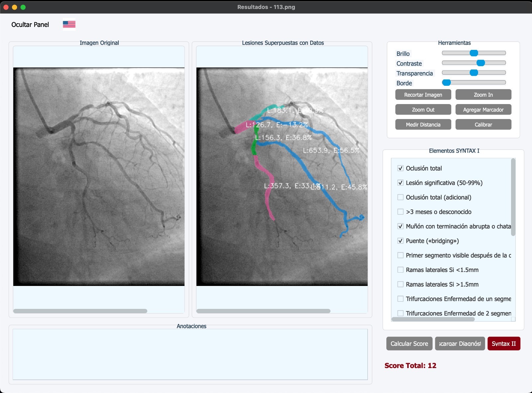Enable the Oclusión total (adicional) checkbox
Image resolution: width=532 pixels, height=393 pixels.
[401, 197]
